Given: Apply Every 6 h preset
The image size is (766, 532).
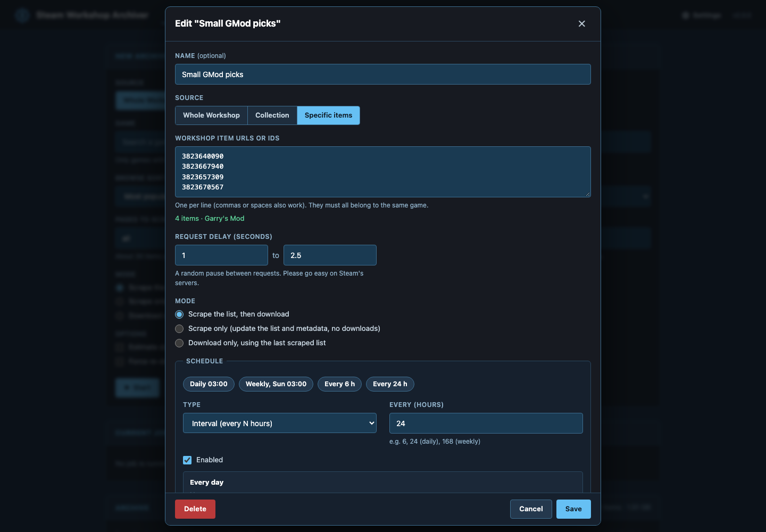Looking at the screenshot, I should [339, 384].
